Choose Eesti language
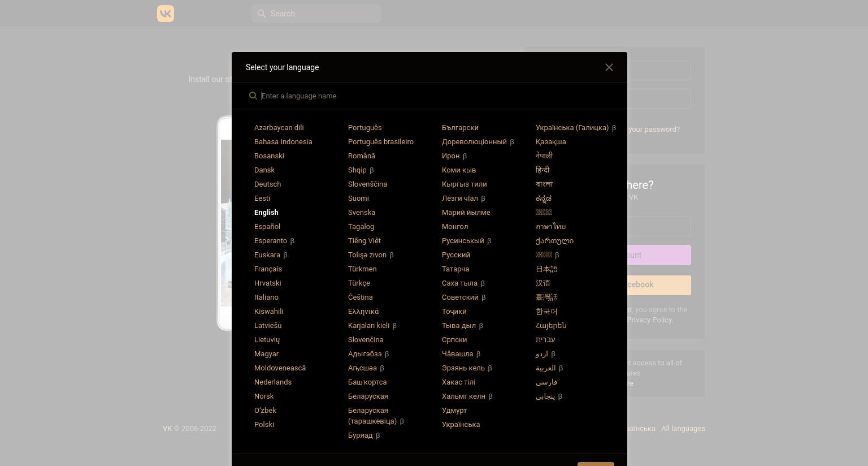Viewport: 868px width, 466px height. click(x=262, y=199)
